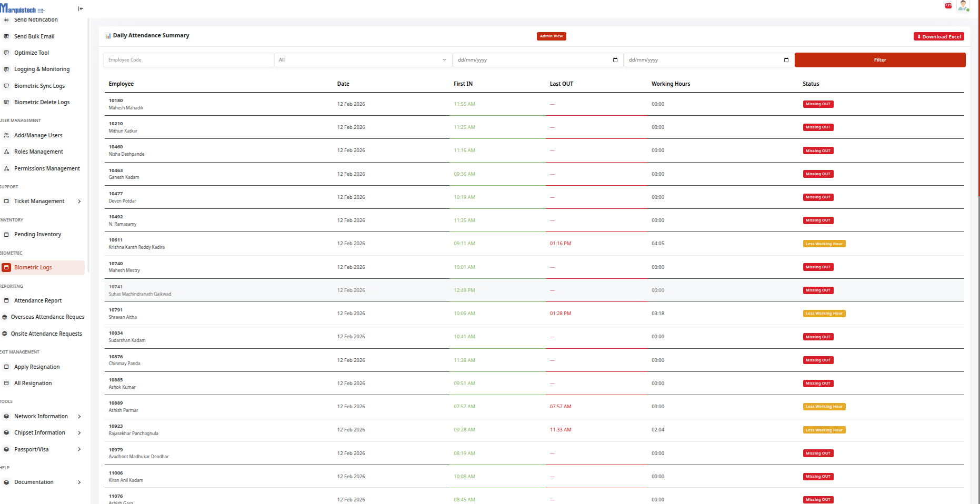
Task: Click the calendar icon in the second date field
Action: click(x=786, y=60)
